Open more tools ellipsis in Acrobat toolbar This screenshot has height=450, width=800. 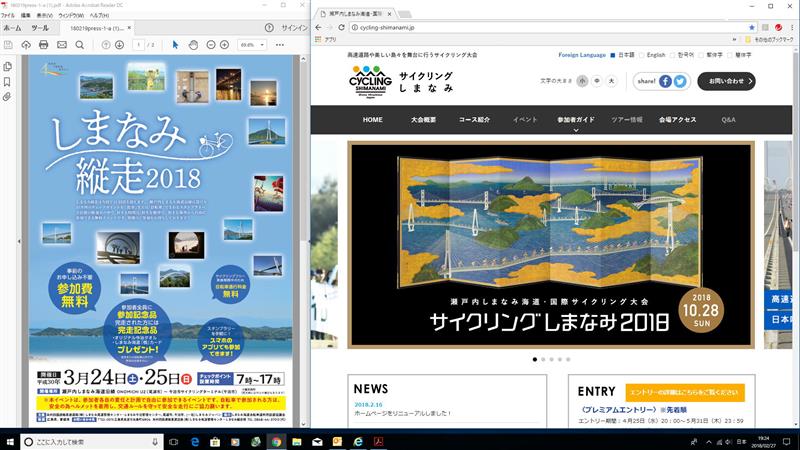280,45
